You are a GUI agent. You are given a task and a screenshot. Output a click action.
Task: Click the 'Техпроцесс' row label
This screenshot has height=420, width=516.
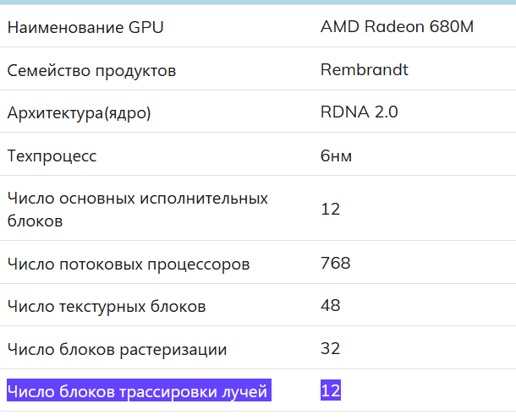(x=52, y=155)
